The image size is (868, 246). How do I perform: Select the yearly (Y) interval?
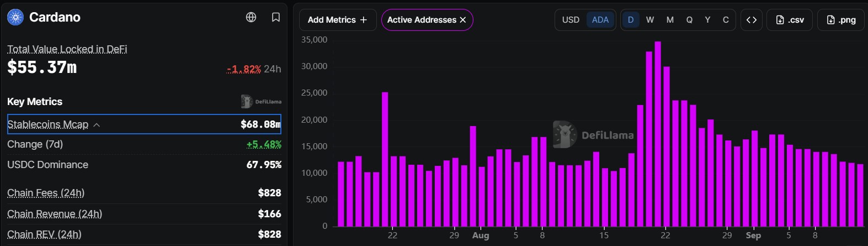tap(707, 20)
